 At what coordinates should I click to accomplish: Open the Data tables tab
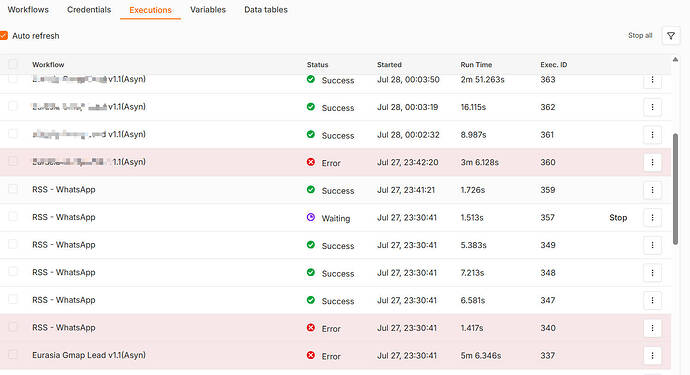pos(266,10)
